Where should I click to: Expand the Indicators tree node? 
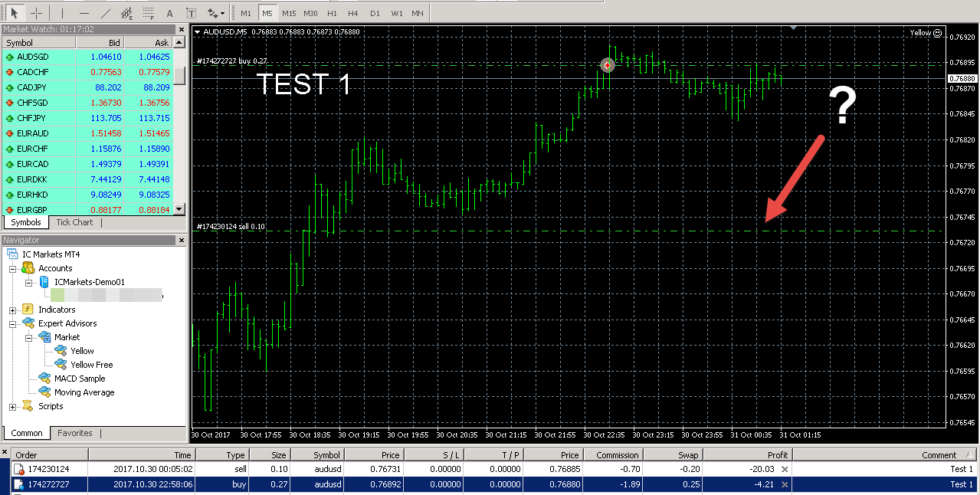coord(13,310)
